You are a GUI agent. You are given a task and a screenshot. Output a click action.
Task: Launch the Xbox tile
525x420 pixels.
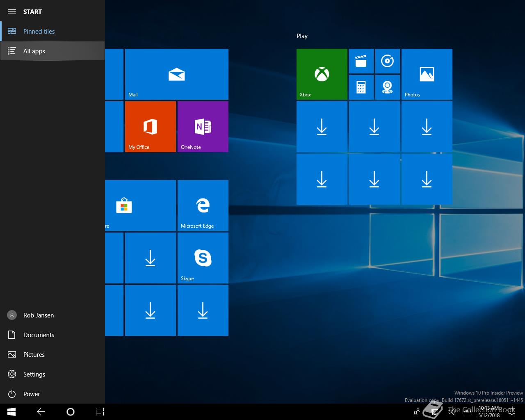(322, 74)
